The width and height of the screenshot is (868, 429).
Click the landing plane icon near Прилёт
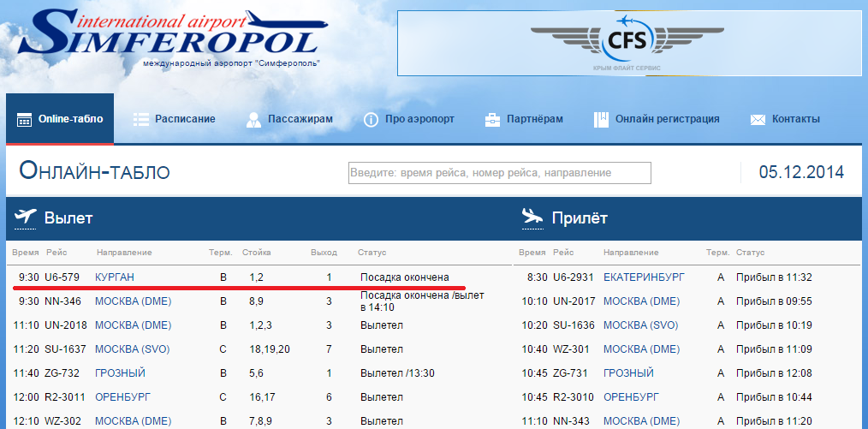click(x=532, y=217)
